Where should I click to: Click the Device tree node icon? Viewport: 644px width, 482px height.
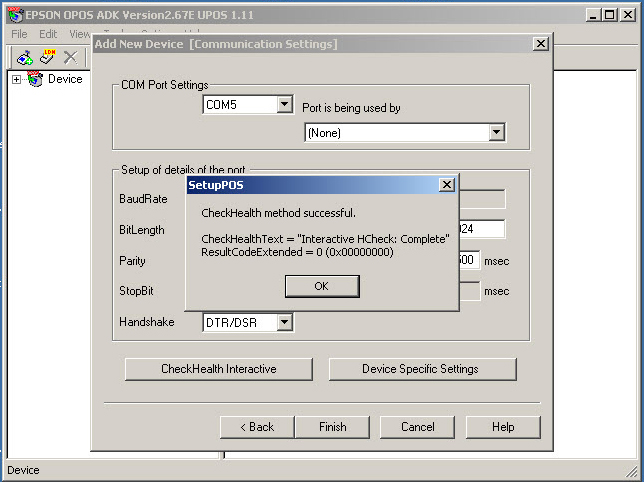click(x=35, y=79)
